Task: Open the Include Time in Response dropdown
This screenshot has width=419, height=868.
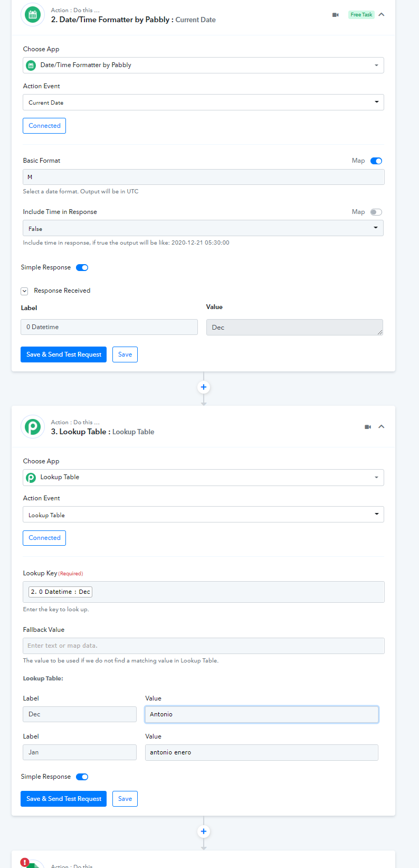Action: click(203, 228)
